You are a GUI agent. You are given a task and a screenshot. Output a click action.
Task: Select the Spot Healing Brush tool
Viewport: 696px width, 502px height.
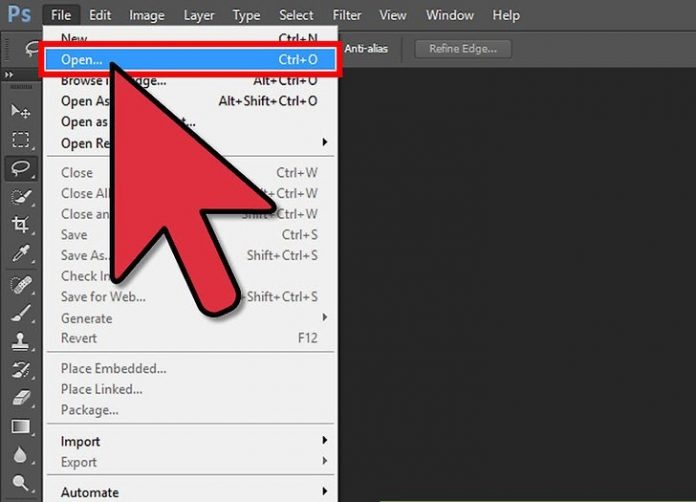tap(20, 285)
